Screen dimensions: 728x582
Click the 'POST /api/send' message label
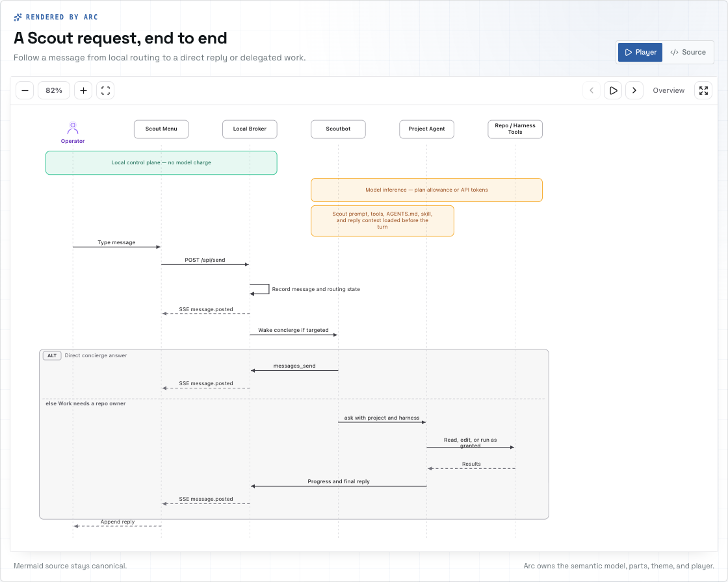tap(205, 260)
